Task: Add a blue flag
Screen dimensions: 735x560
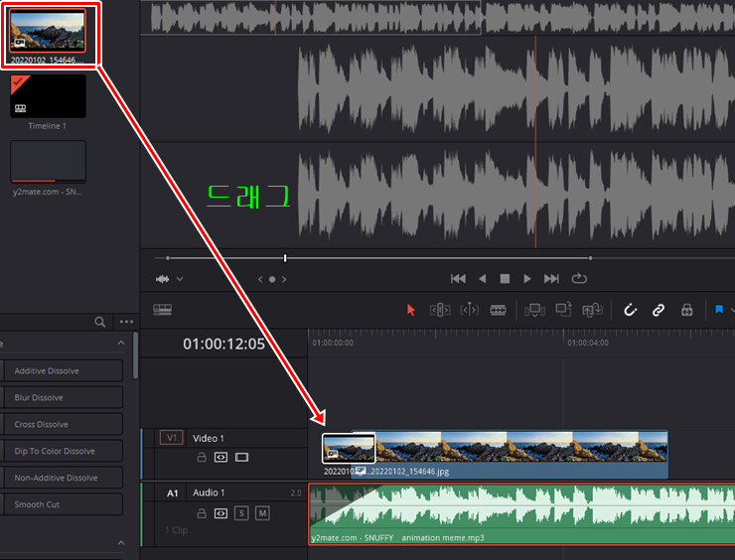Action: (x=719, y=309)
